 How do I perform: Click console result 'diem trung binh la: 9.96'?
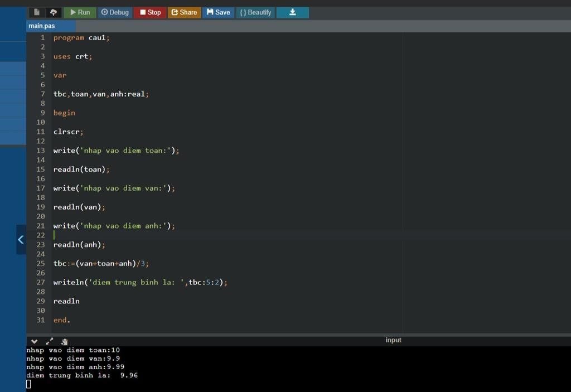(x=82, y=375)
